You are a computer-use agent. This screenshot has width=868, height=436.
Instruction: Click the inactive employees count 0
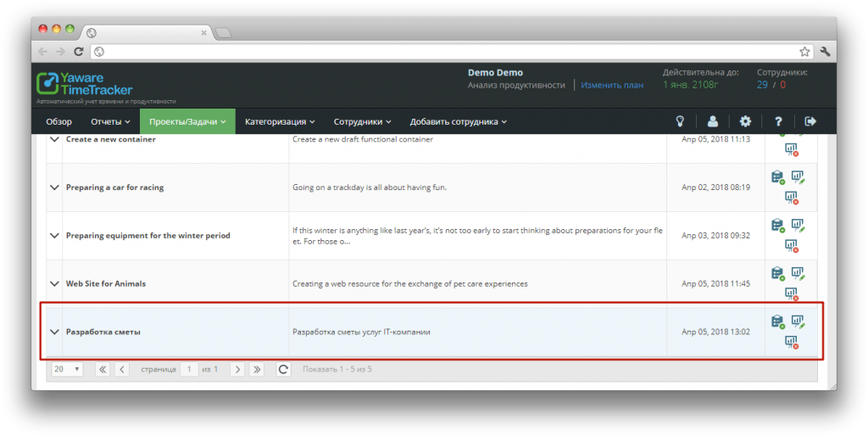(x=782, y=85)
